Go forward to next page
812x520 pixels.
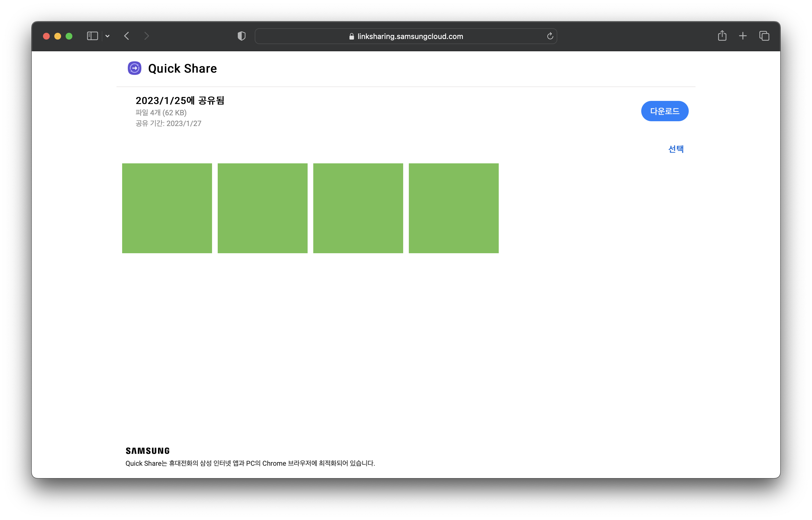click(146, 36)
